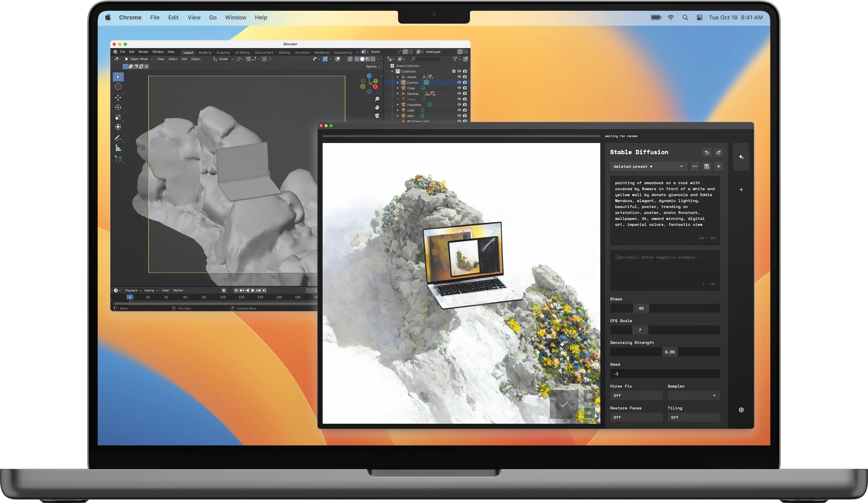The image size is (868, 503).
Task: Open the timeline Keying dropdown
Action: click(151, 290)
